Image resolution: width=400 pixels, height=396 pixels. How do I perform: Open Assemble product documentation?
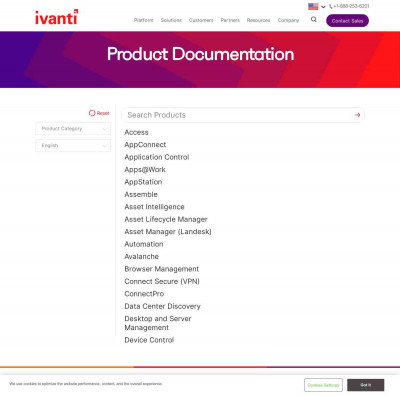(x=141, y=194)
